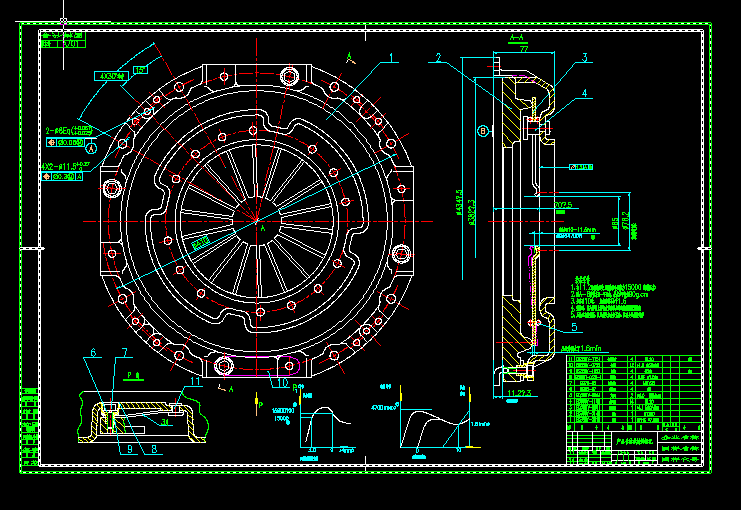Click the green notes block beside section view
The height and width of the screenshot is (510, 741).
613,297
